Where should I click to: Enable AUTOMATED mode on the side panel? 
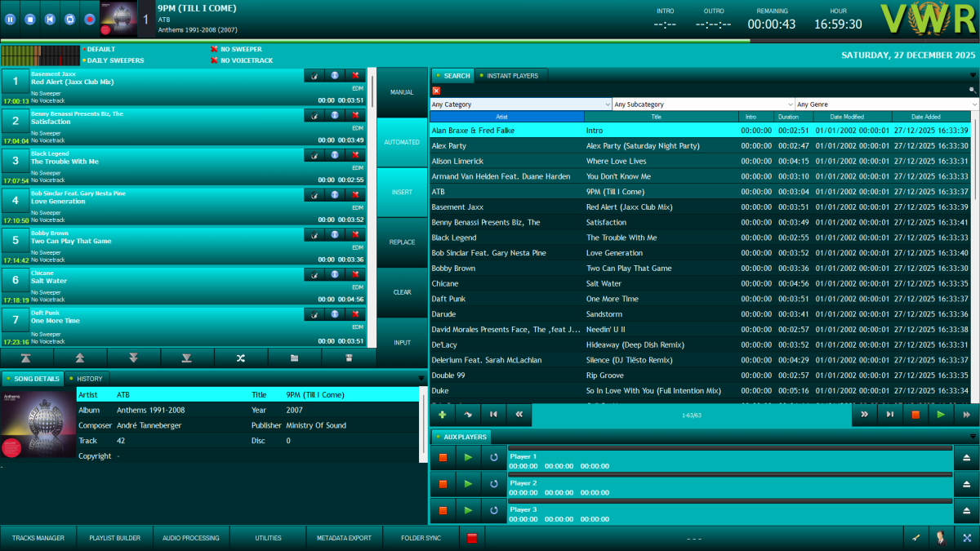pos(402,141)
